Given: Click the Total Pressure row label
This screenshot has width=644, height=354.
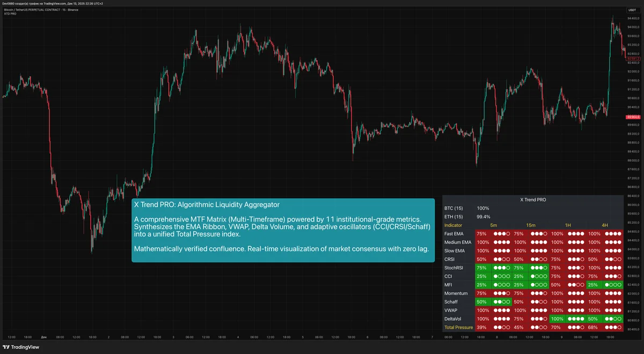Looking at the screenshot, I should click(x=459, y=327).
